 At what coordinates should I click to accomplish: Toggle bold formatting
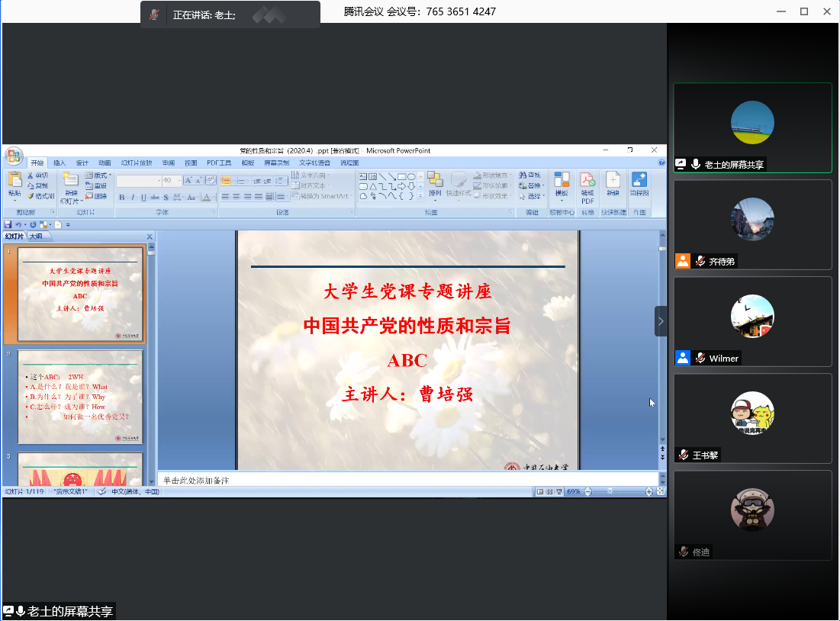[122, 198]
